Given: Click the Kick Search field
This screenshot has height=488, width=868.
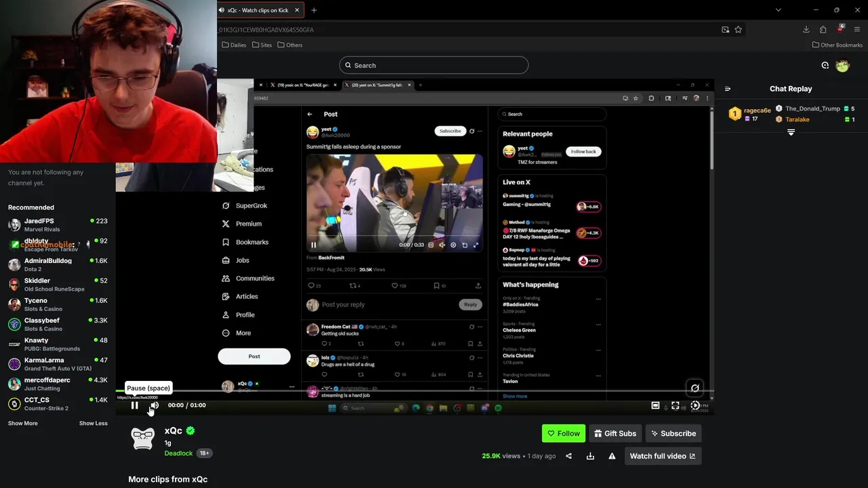Looking at the screenshot, I should tap(434, 65).
